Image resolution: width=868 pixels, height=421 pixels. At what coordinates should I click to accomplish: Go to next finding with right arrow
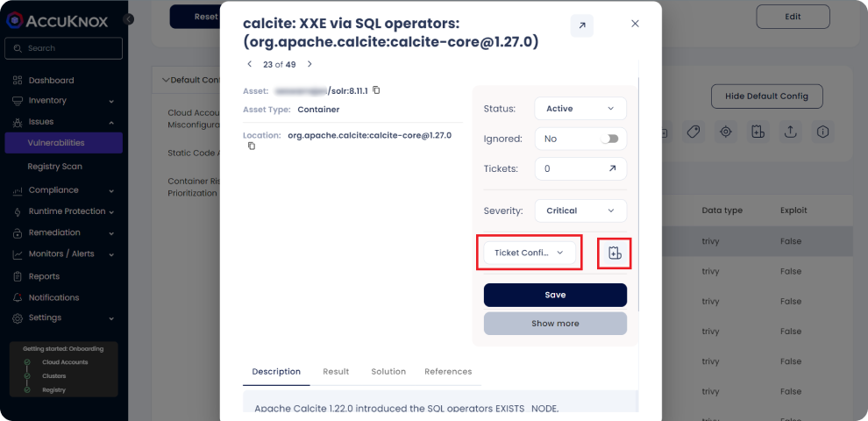click(309, 64)
